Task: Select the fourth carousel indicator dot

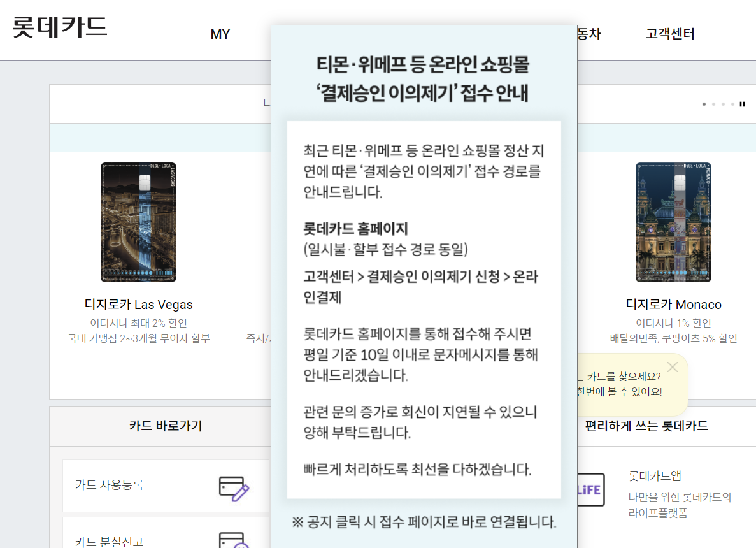Action: pos(732,103)
